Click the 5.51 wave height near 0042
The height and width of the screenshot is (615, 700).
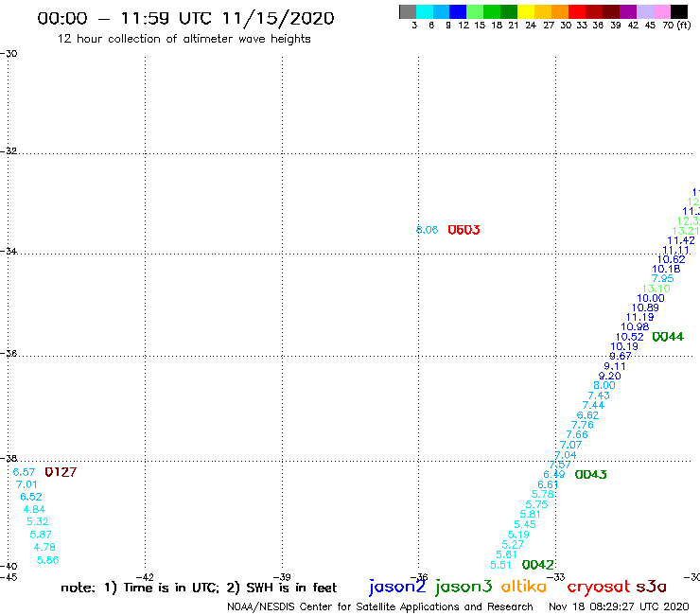point(500,565)
